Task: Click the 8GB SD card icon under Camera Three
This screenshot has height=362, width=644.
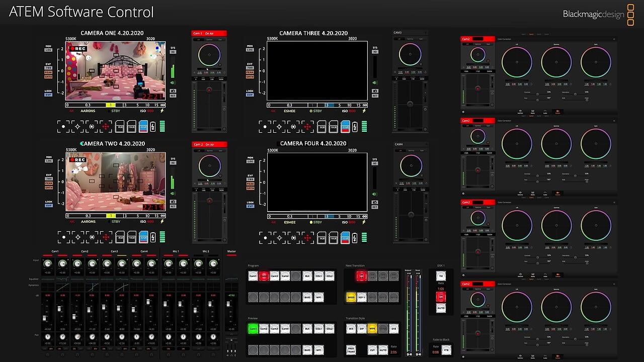Action: 321,126
